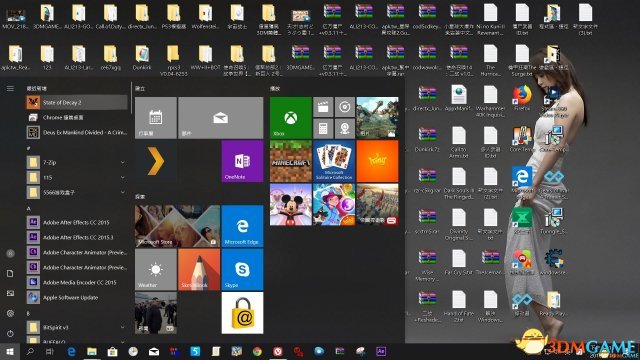The height and width of the screenshot is (360, 640).
Task: Open the Mail envelope tile
Action: click(x=221, y=118)
